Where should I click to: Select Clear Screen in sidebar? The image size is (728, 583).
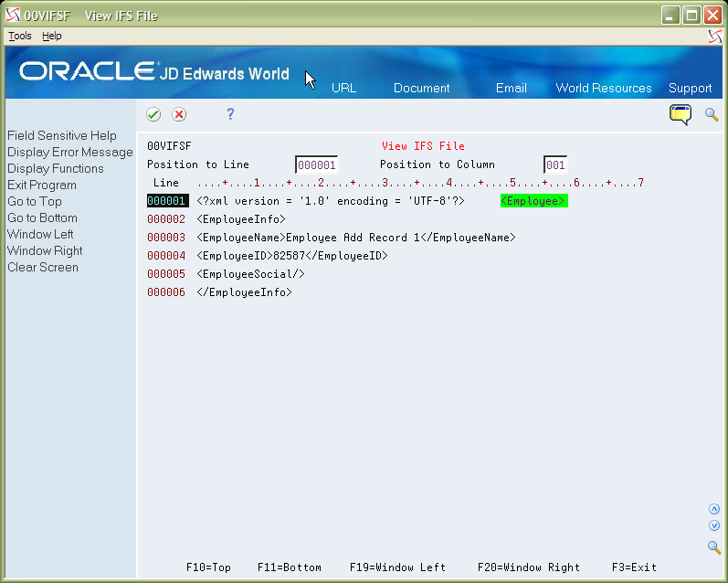click(x=43, y=267)
